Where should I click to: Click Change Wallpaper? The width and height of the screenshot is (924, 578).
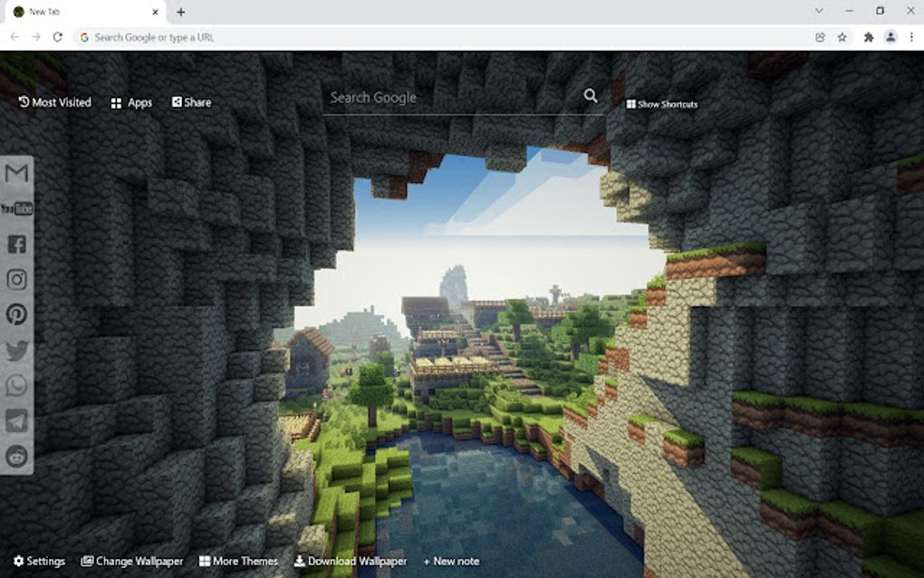tap(132, 561)
